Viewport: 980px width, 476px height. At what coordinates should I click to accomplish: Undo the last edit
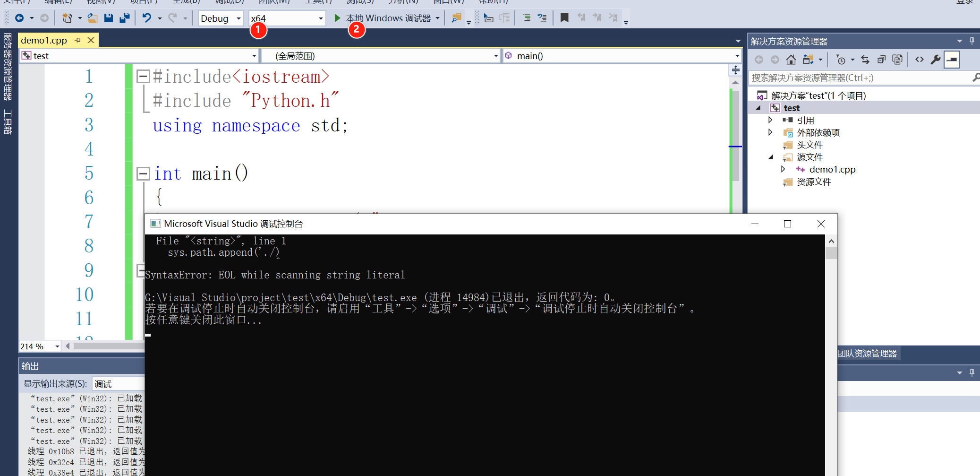[146, 17]
